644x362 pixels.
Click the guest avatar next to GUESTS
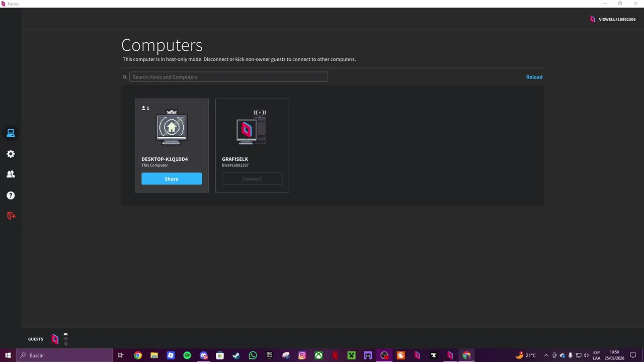[x=55, y=339]
